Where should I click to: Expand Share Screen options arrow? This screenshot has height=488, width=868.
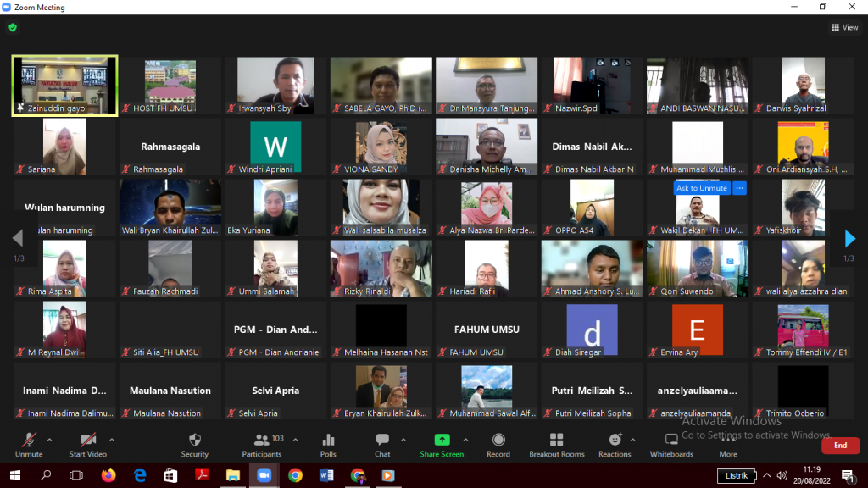click(x=465, y=440)
